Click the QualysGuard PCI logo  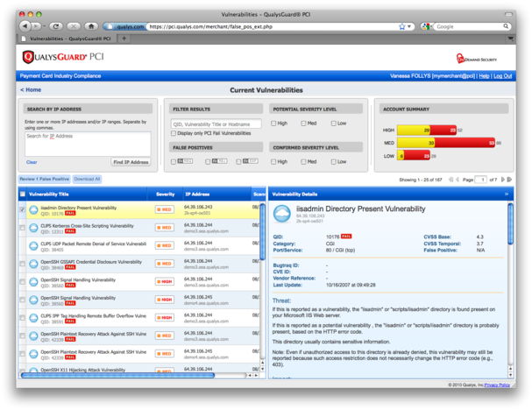[63, 57]
